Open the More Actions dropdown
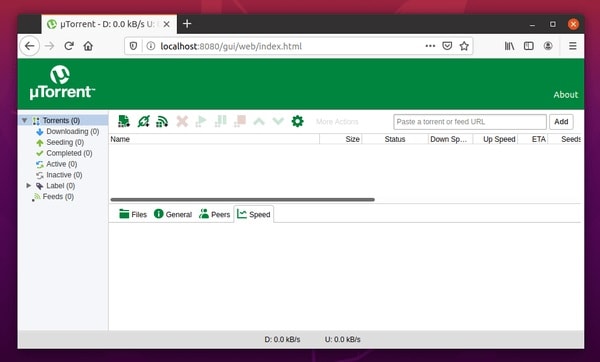This screenshot has width=600, height=362. 337,122
